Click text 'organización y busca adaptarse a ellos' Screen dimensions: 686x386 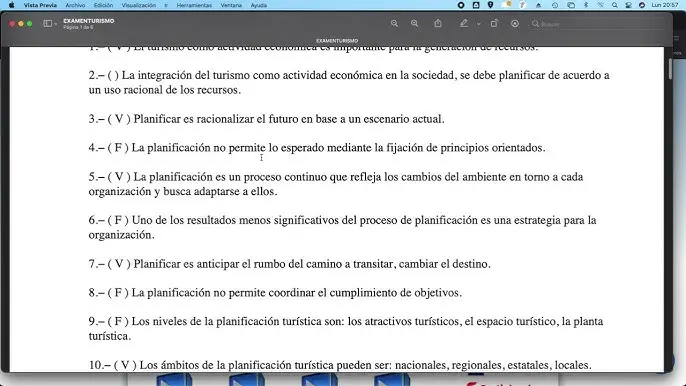point(182,192)
